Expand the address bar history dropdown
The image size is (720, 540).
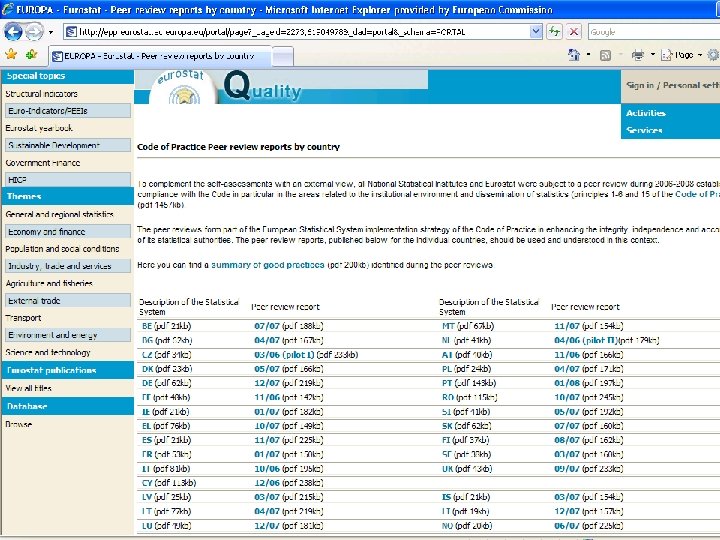(536, 32)
